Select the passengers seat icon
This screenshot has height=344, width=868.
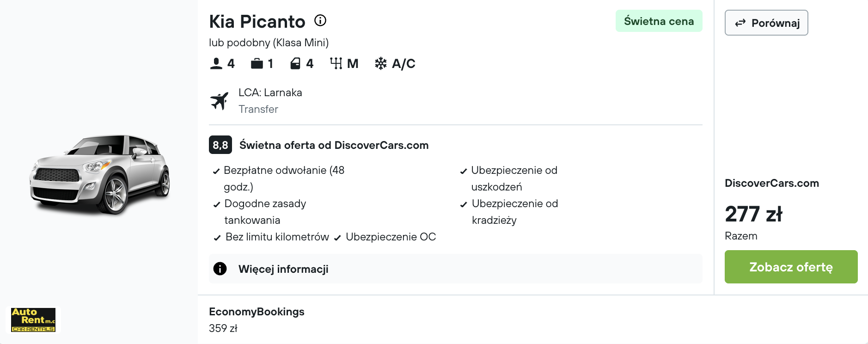(x=216, y=63)
